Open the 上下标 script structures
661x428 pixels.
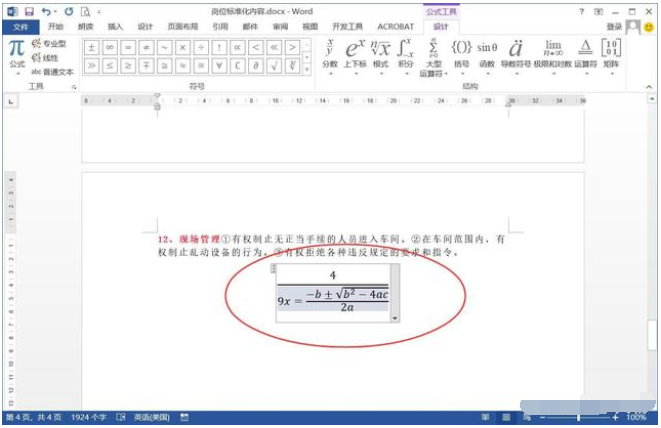[355, 54]
